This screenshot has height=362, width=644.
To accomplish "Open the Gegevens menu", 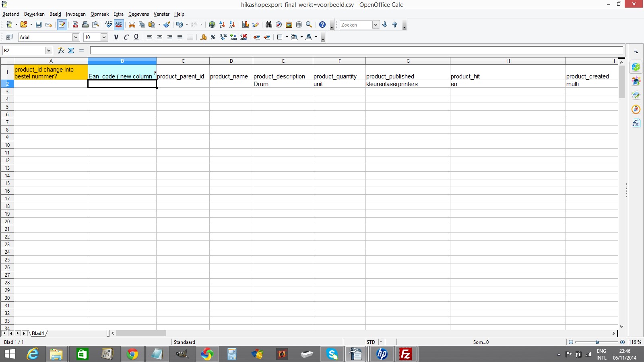I will point(138,14).
